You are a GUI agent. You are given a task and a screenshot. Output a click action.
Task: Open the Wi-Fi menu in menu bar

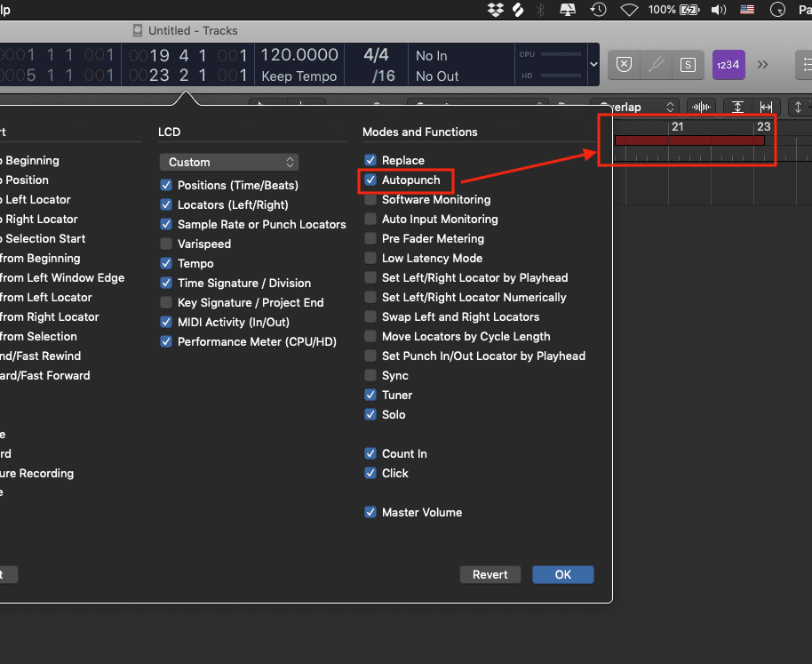coord(629,10)
